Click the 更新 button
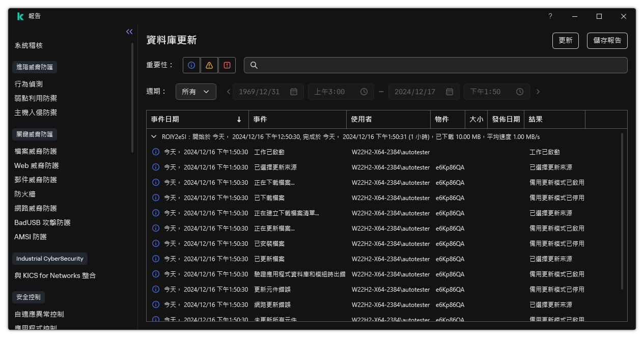The width and height of the screenshot is (644, 338). click(565, 41)
